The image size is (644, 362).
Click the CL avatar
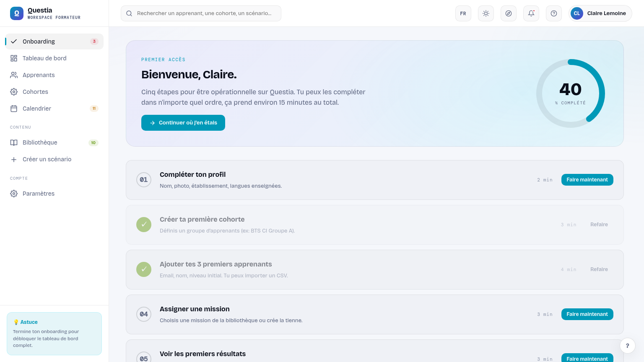tap(577, 13)
